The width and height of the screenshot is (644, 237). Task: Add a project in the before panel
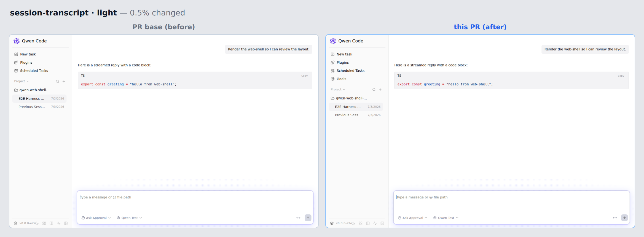tap(64, 81)
